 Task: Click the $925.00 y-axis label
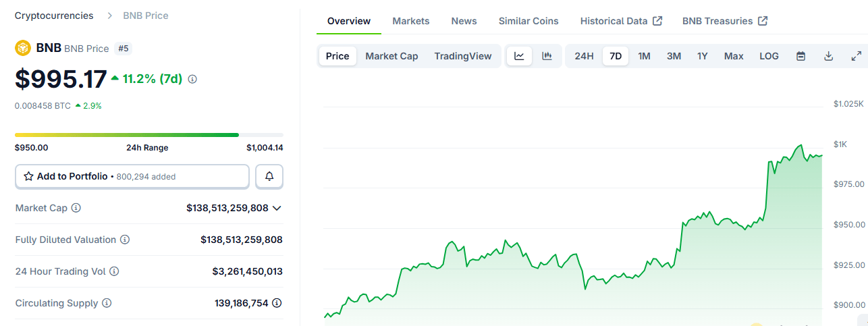(x=849, y=265)
